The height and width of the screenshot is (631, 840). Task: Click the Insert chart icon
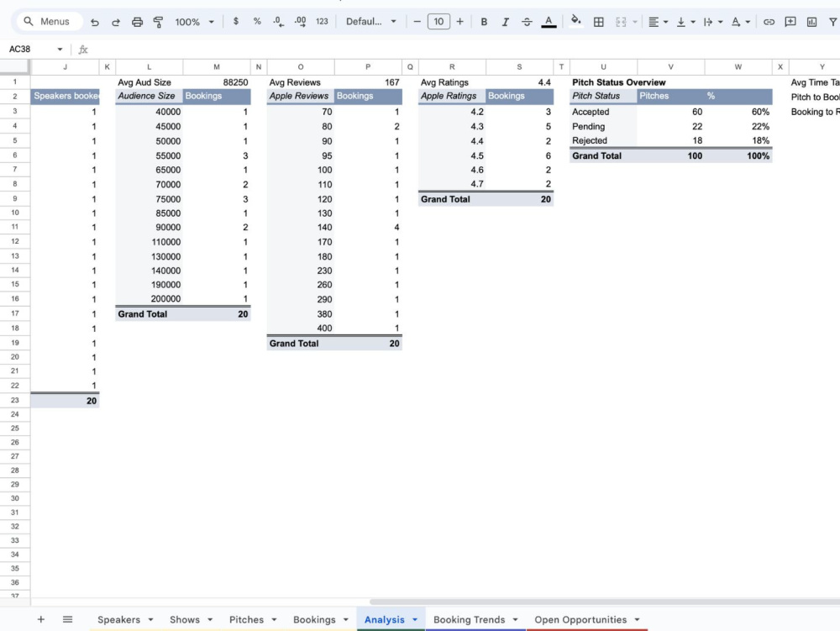811,22
